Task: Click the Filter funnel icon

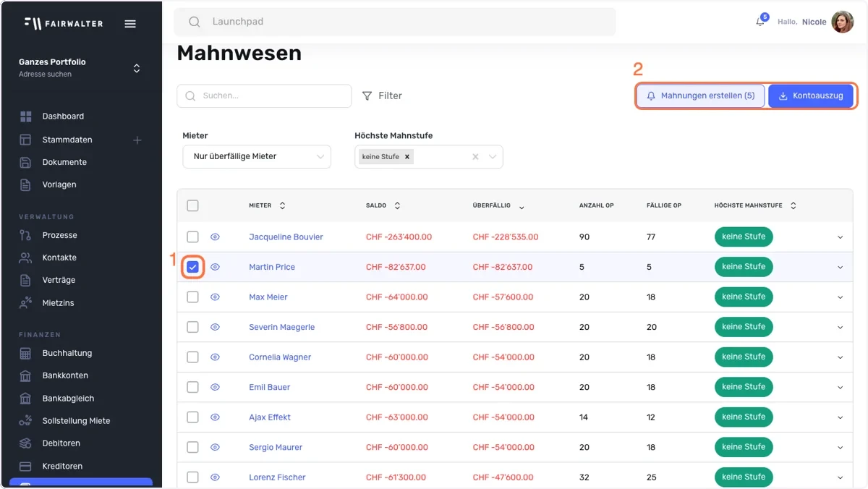Action: 367,95
